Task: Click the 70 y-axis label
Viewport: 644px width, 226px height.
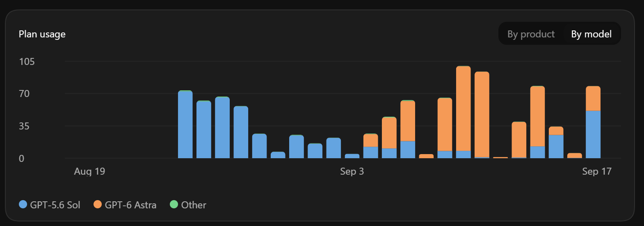Action: 24,94
